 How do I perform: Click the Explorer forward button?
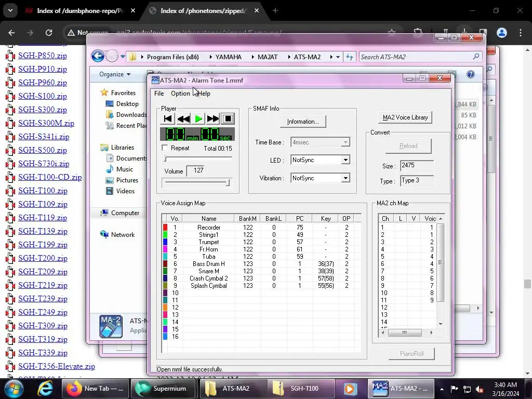point(112,56)
